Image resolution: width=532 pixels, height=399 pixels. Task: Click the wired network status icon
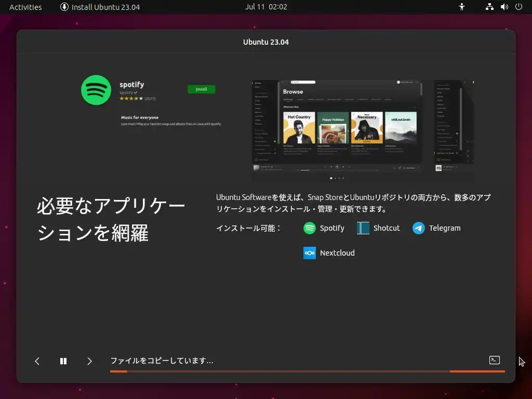click(489, 7)
